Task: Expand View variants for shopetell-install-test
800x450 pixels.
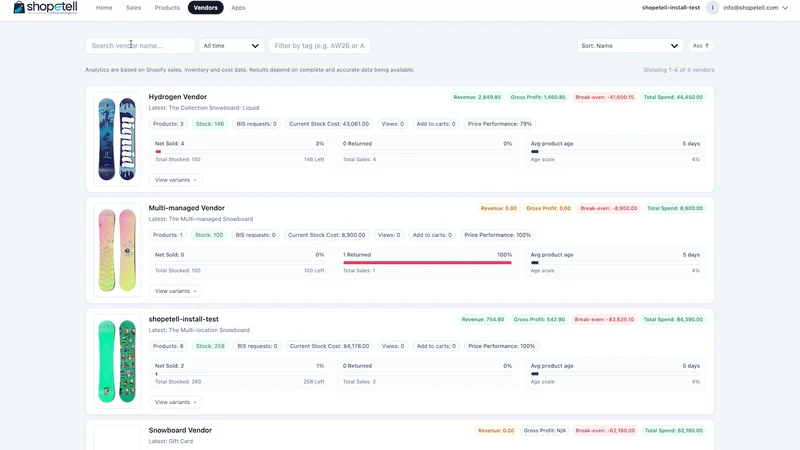Action: pyautogui.click(x=176, y=403)
